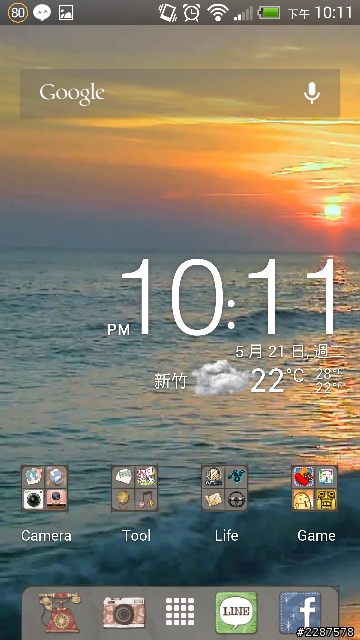
Task: Open the Tool folder
Action: pos(135,489)
